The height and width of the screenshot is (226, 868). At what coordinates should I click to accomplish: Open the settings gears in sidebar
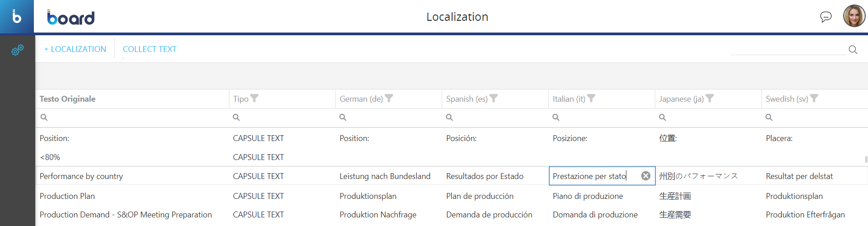[x=17, y=50]
